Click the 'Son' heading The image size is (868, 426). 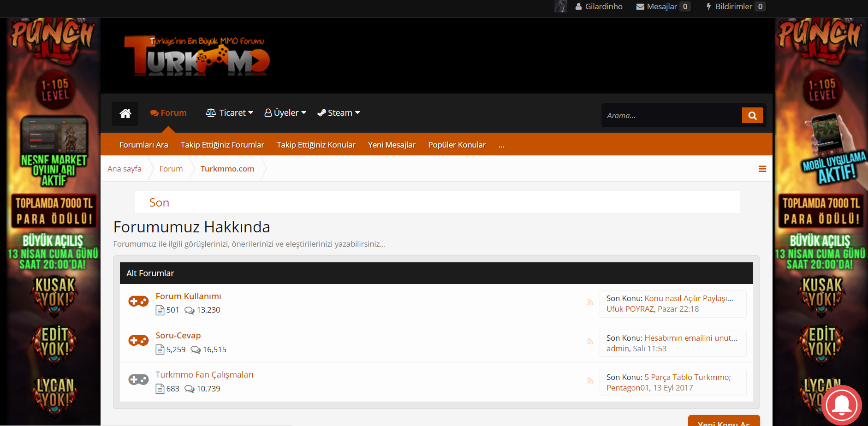click(x=159, y=203)
